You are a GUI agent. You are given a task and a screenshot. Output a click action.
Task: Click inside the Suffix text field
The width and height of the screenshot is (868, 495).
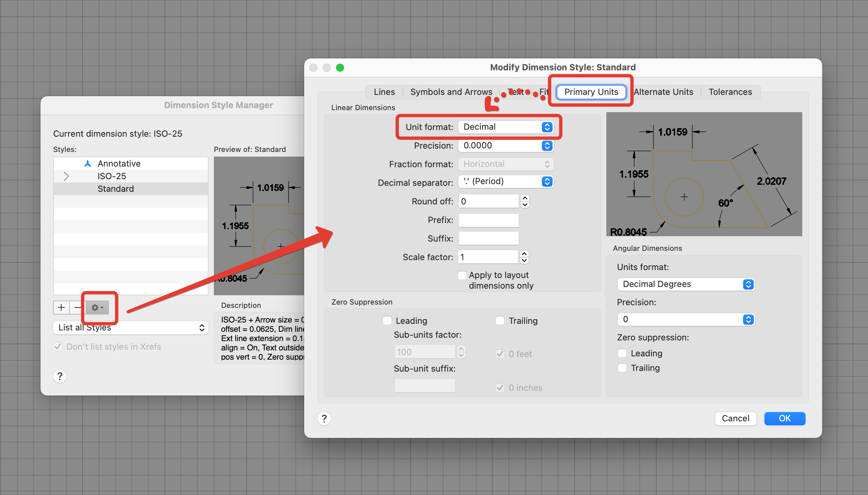pyautogui.click(x=487, y=238)
